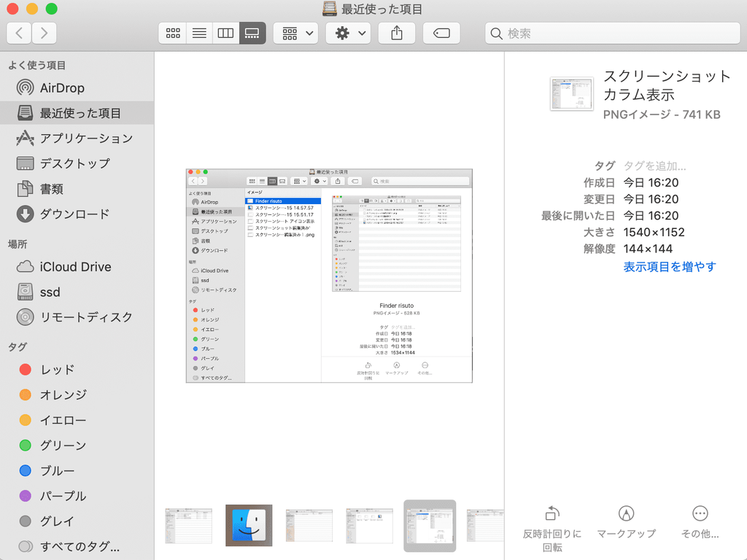Click タグを追加… field

coord(654,166)
